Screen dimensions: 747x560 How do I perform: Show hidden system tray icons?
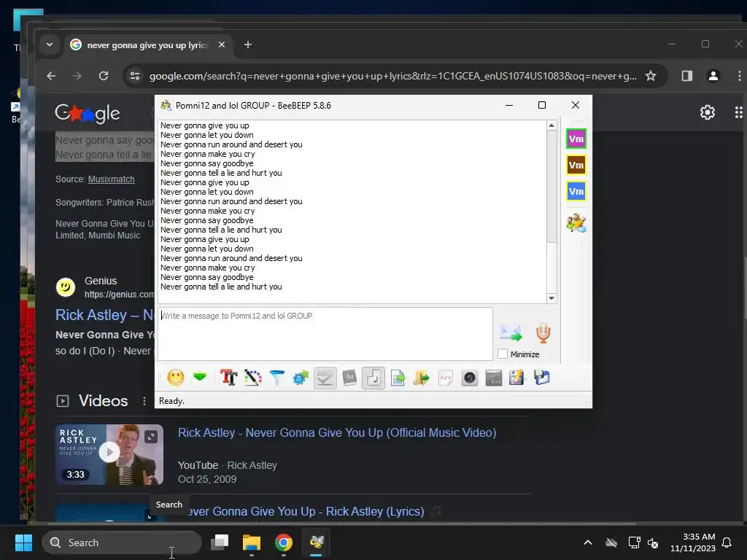(x=588, y=542)
